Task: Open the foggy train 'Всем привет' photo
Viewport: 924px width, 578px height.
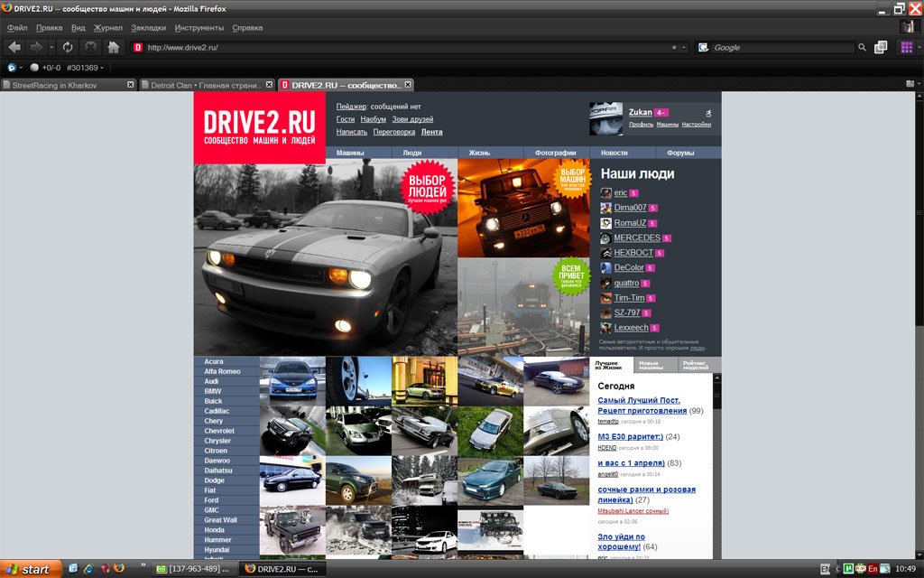Action: tap(524, 307)
